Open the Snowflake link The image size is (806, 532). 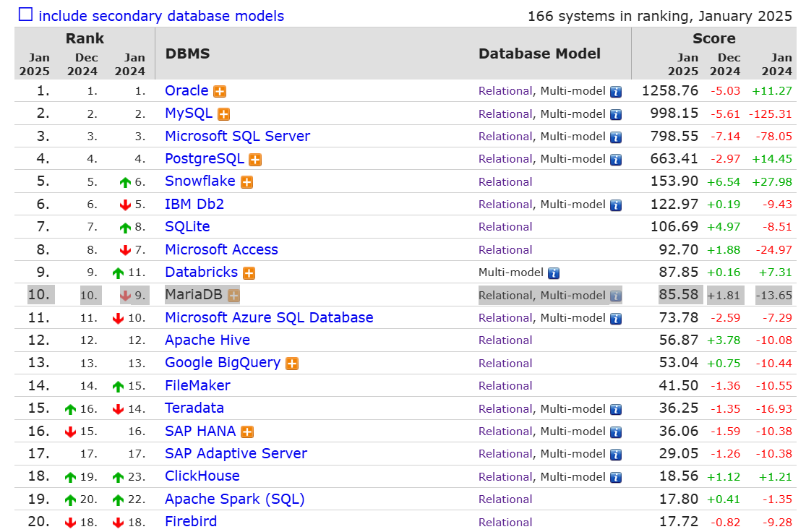(200, 181)
